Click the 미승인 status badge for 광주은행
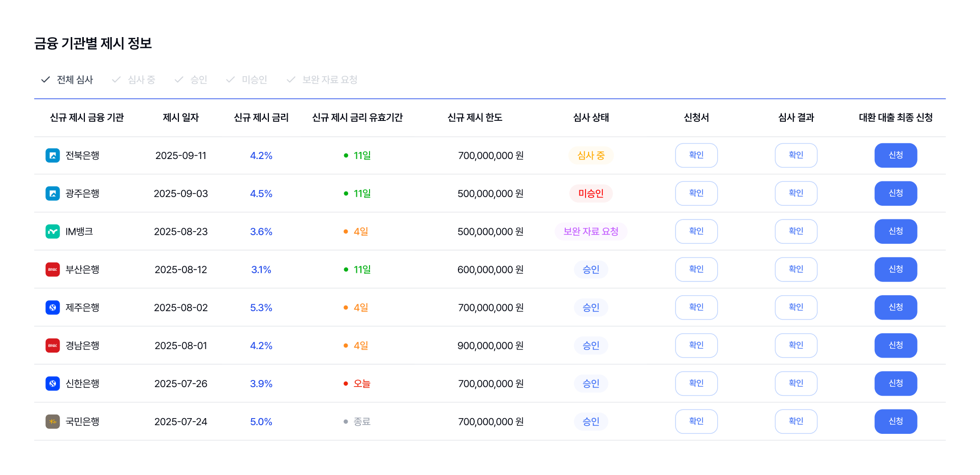Viewport: 980px width, 475px height. (x=591, y=194)
